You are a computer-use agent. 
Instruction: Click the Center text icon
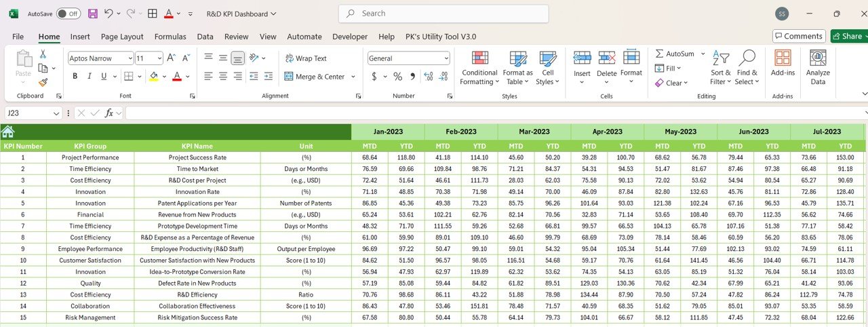pyautogui.click(x=223, y=77)
